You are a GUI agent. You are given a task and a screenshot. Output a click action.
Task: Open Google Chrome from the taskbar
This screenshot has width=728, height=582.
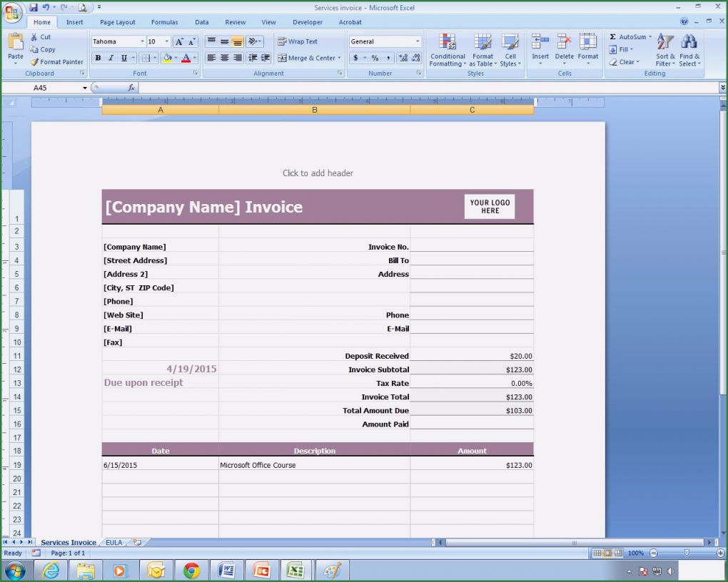pos(191,571)
